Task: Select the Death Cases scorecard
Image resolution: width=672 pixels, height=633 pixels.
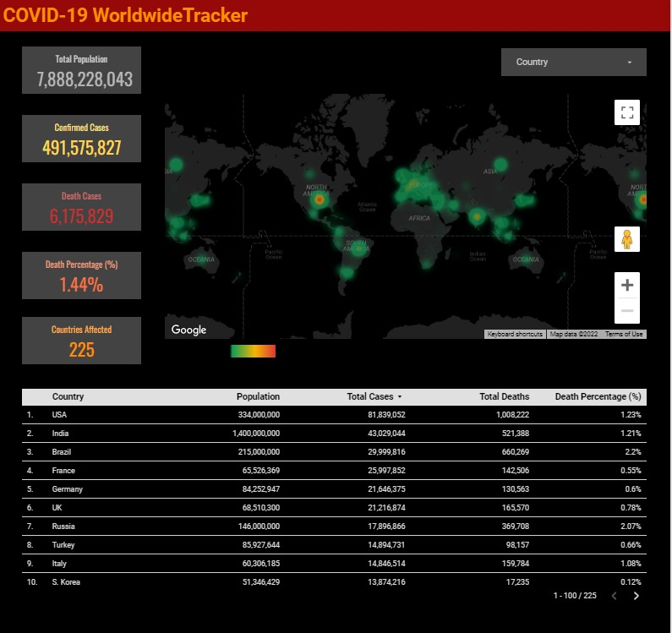Action: point(81,207)
